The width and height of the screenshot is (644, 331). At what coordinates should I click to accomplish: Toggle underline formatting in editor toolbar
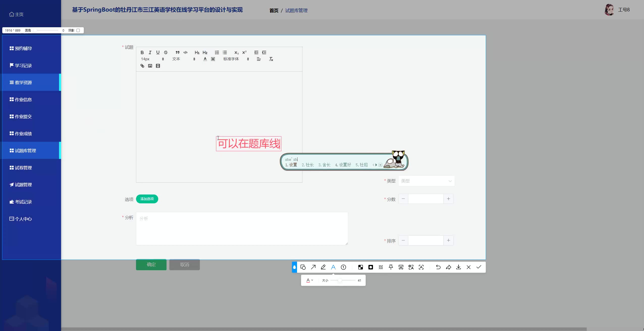click(x=158, y=52)
